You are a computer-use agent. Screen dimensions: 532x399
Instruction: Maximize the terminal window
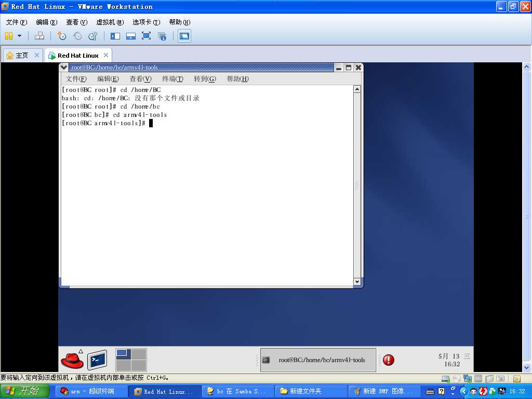coord(349,68)
